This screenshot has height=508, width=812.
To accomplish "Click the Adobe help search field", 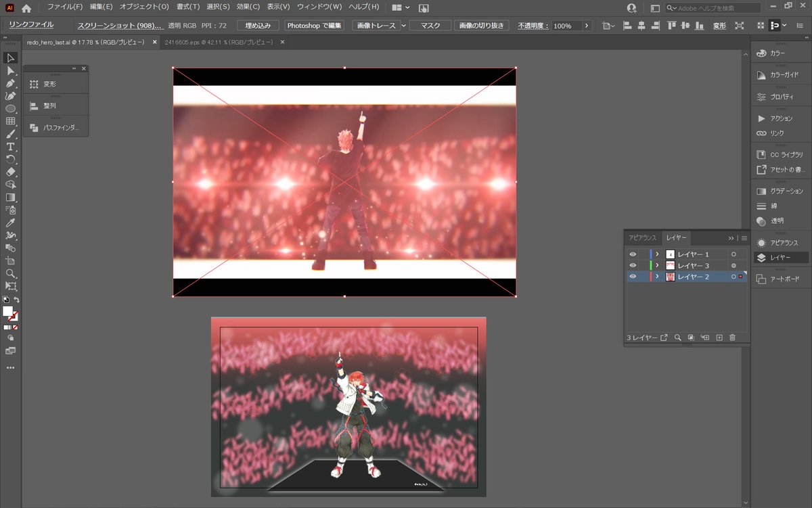I will click(x=714, y=8).
